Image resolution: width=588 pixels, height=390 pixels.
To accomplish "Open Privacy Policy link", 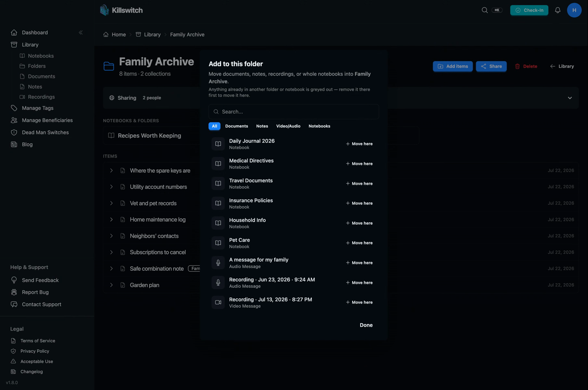I will 35,351.
